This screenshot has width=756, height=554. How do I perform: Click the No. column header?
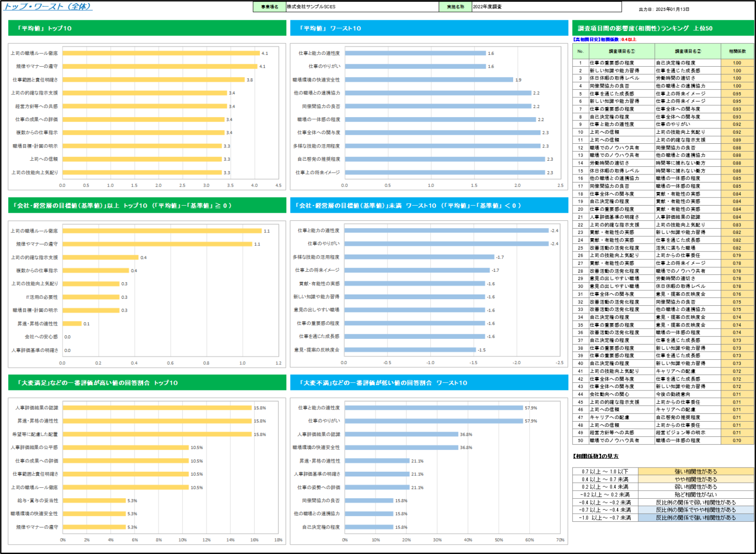click(x=580, y=51)
